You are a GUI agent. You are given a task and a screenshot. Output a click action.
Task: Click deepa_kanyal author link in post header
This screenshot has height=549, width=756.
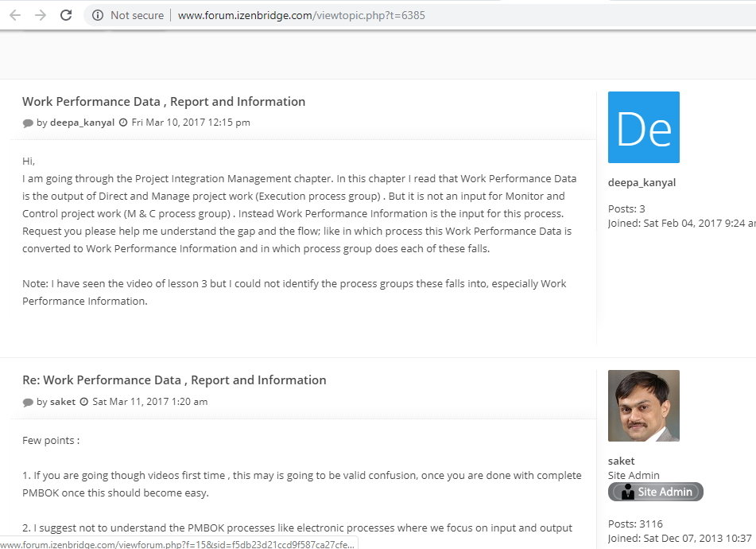pos(82,123)
